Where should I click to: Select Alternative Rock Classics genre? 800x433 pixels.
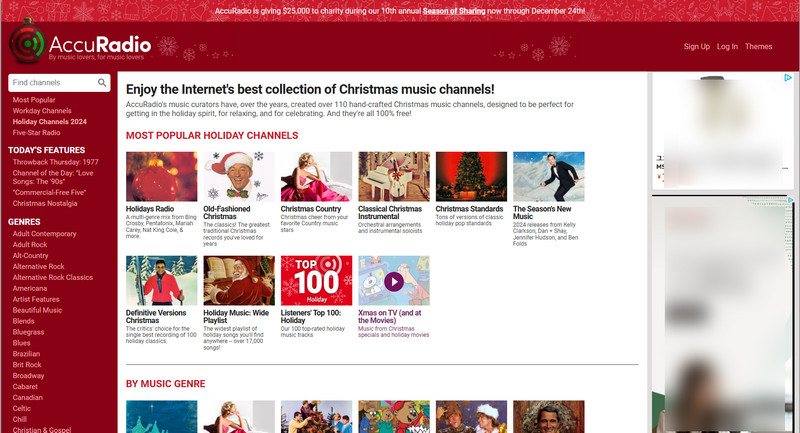[53, 277]
